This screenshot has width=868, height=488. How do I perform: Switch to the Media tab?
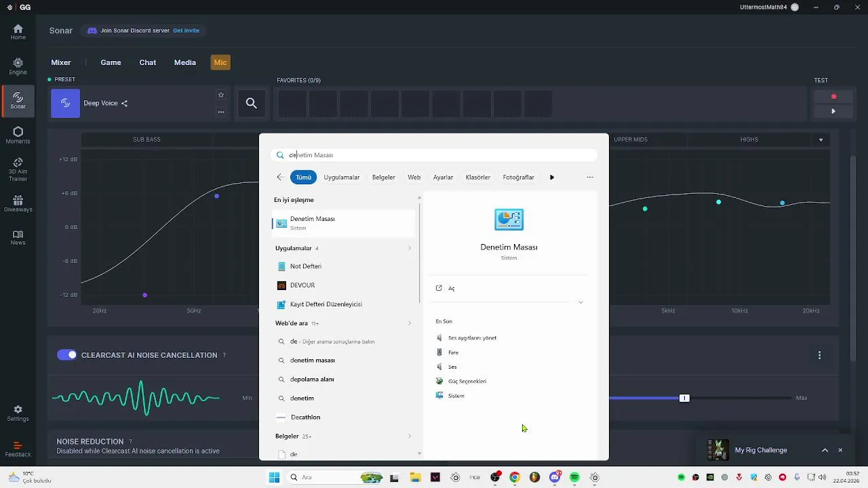[x=185, y=62]
